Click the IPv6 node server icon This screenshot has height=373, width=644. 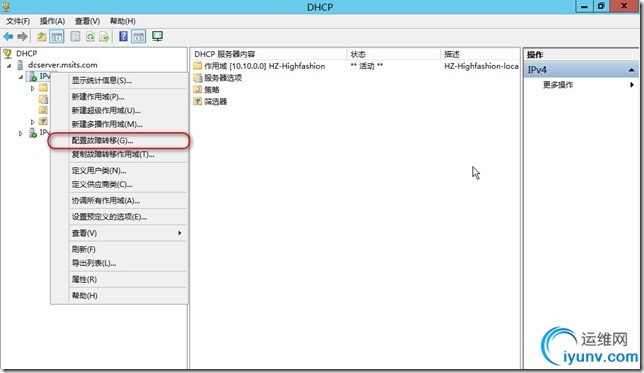pos(32,133)
